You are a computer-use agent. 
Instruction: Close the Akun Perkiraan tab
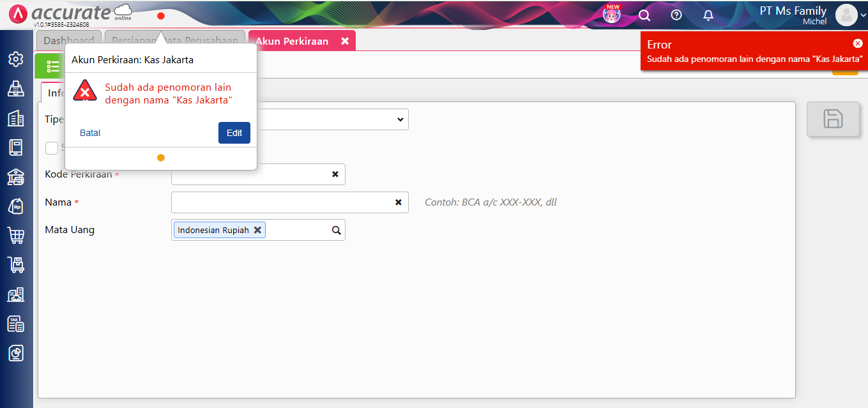coord(345,41)
